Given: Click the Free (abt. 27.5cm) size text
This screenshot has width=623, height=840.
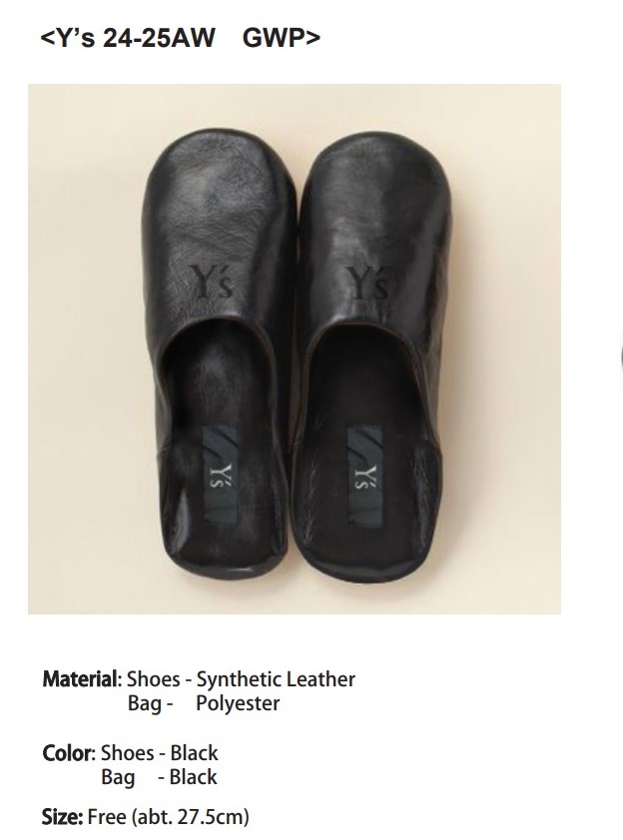Looking at the screenshot, I should (169, 817).
